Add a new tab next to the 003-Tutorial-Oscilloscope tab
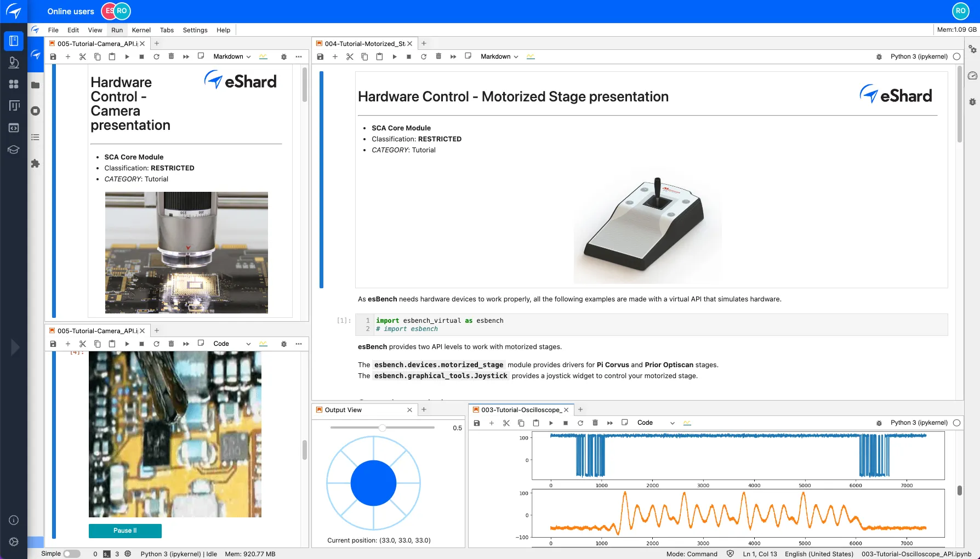This screenshot has height=559, width=980. pos(580,409)
